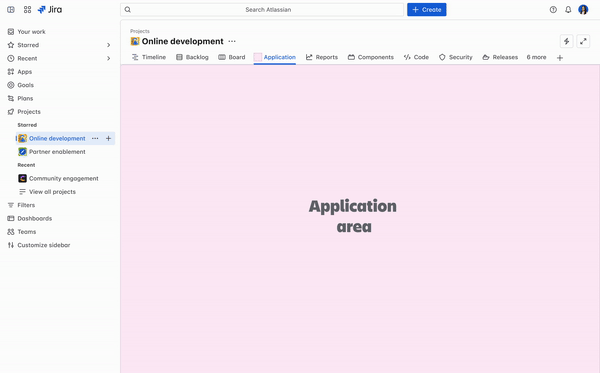
Task: Switch to the Backlog tab
Action: tap(192, 57)
